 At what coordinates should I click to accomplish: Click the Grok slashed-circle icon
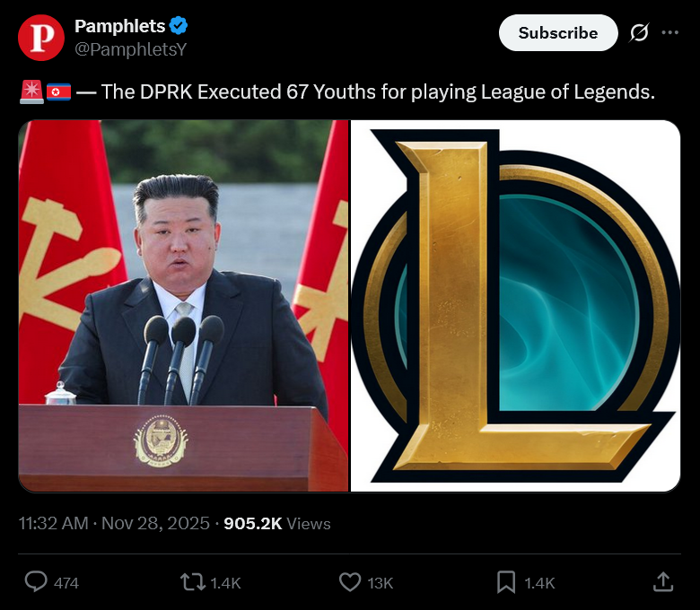coord(639,32)
